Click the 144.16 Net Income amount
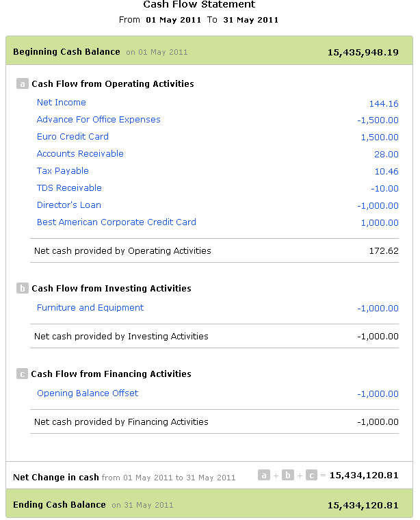 click(x=384, y=104)
